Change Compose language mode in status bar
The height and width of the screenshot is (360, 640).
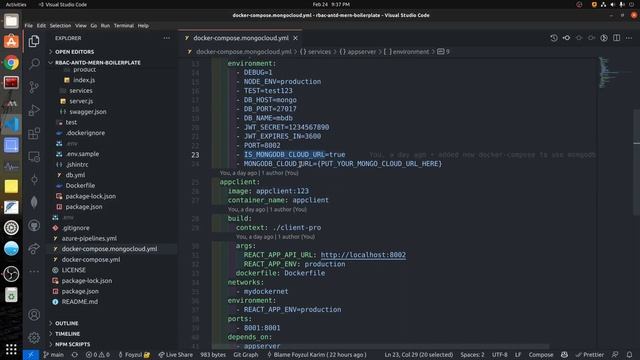pos(541,355)
